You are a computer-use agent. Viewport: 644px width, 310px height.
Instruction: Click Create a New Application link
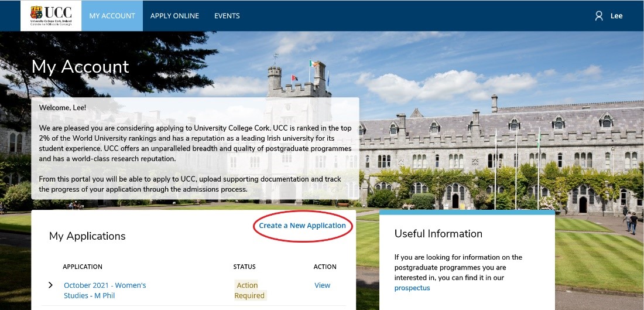pos(302,226)
